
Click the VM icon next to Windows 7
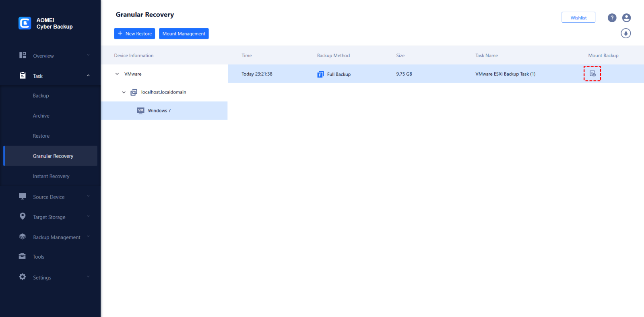coord(140,111)
